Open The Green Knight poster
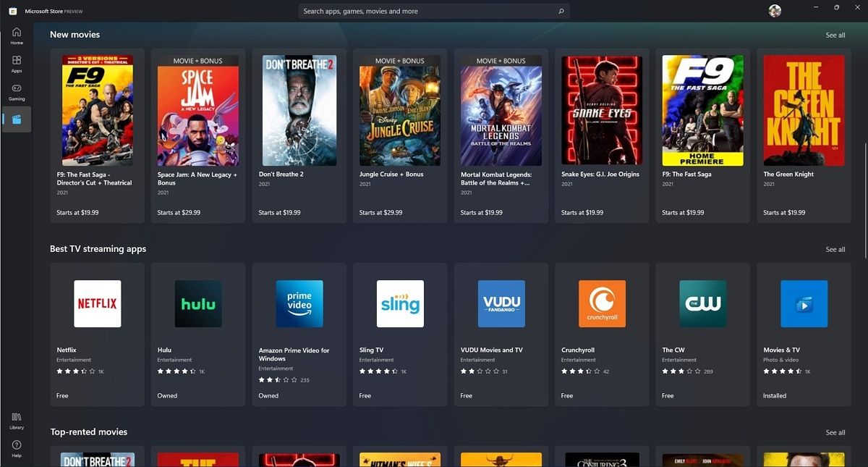The image size is (868, 467). click(x=804, y=111)
